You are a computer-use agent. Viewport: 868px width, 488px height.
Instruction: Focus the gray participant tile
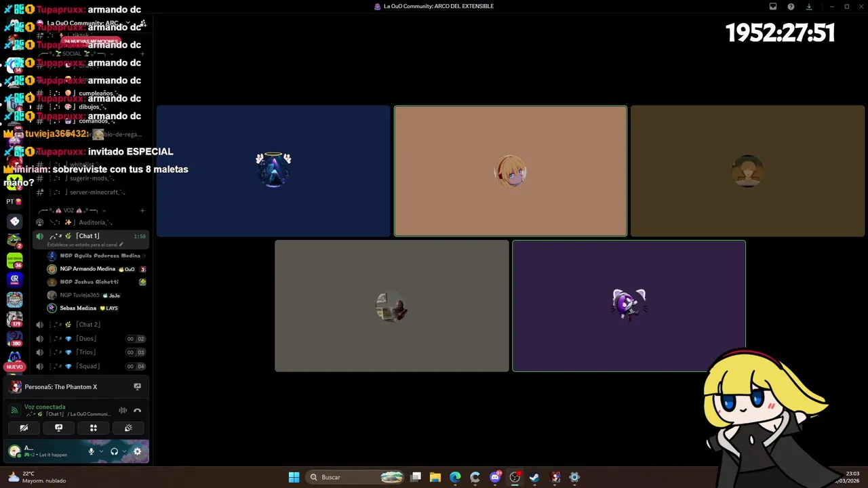tap(391, 306)
